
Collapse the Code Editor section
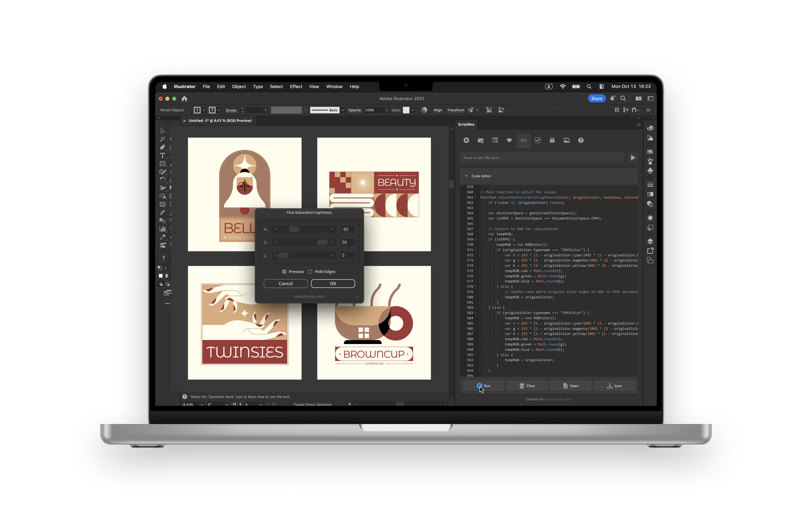(x=466, y=176)
